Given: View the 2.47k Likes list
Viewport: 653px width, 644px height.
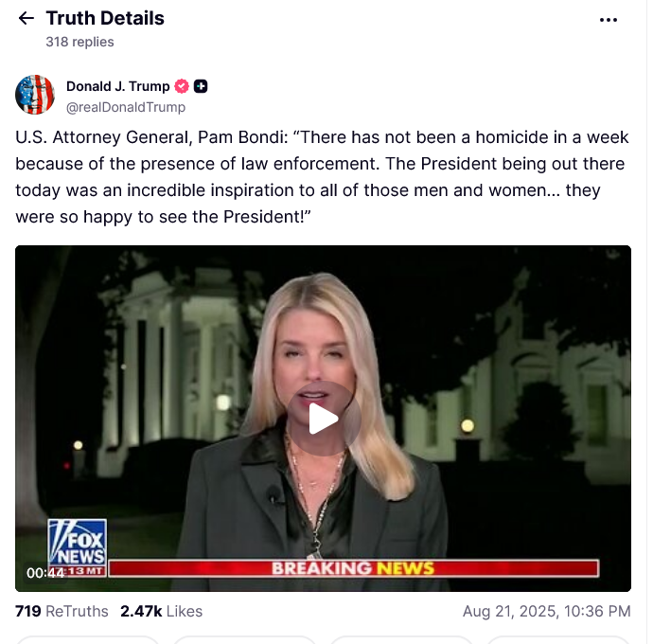Looking at the screenshot, I should click(x=161, y=611).
